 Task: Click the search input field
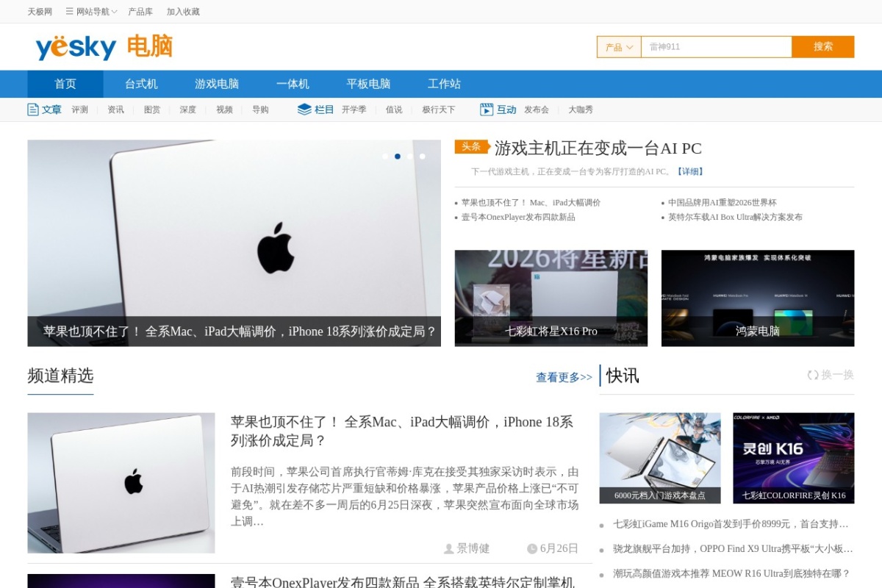(x=717, y=47)
